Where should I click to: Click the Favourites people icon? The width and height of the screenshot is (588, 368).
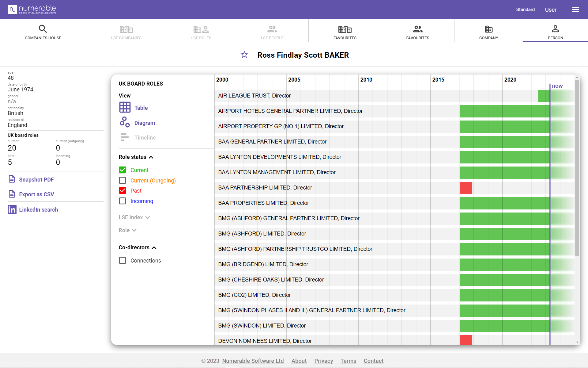tap(418, 29)
